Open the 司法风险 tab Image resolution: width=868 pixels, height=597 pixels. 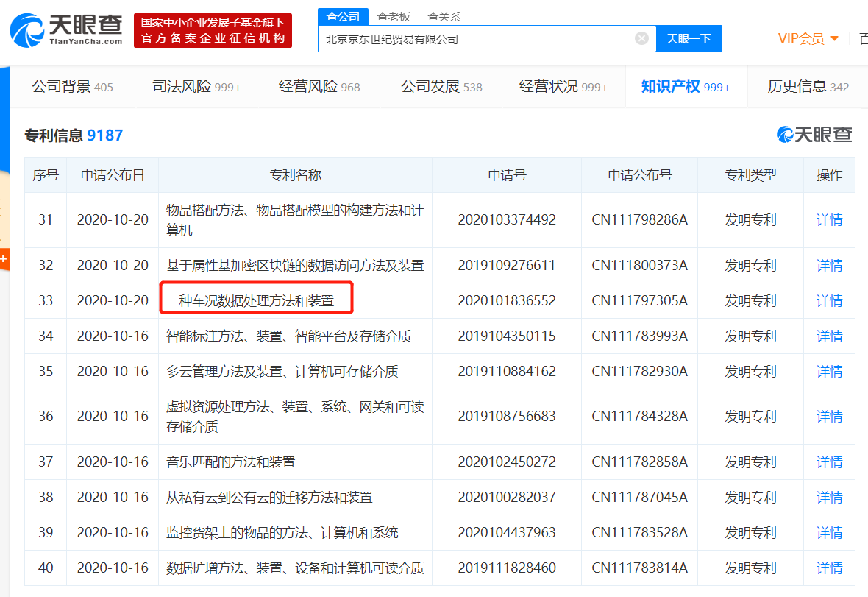(x=196, y=86)
